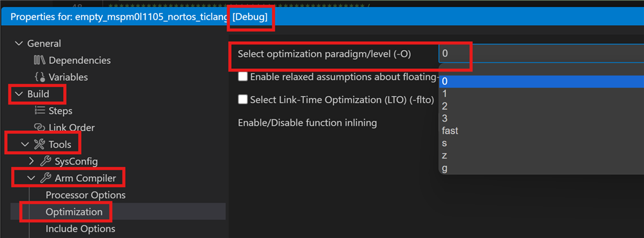This screenshot has height=238, width=644.
Task: Open Processor Options settings page
Action: pos(86,195)
